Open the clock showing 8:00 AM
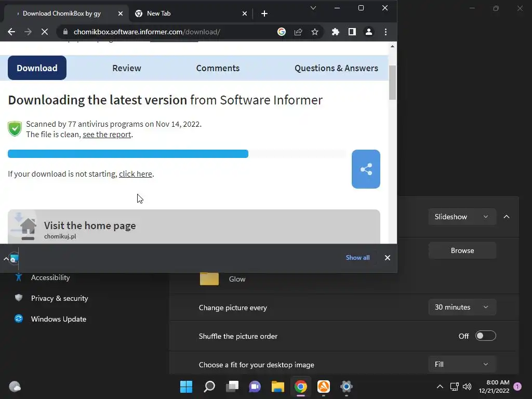Viewport: 532px width, 399px height. (494, 387)
